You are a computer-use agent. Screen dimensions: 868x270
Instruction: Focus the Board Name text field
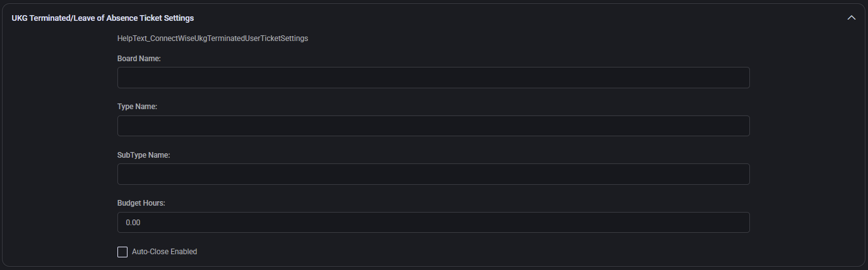point(433,78)
